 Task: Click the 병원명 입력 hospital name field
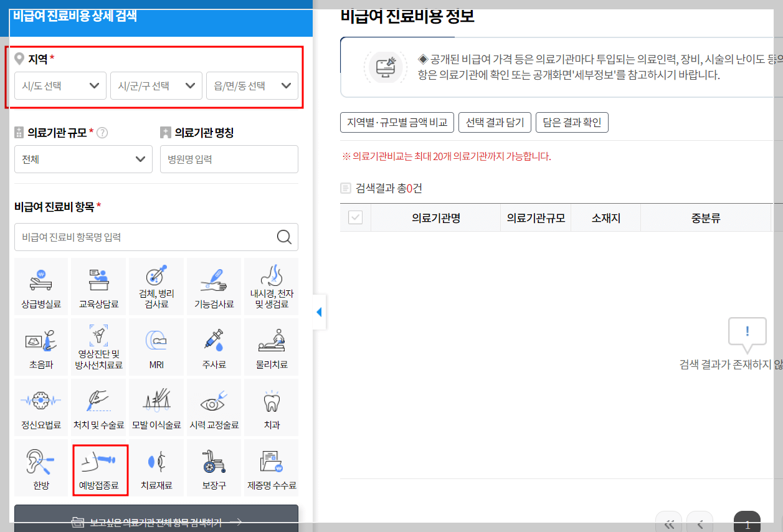[229, 159]
